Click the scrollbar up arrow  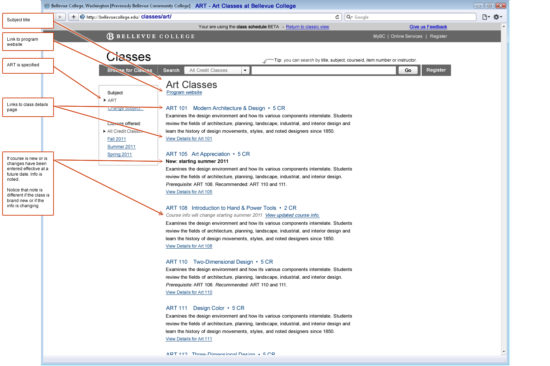504,27
